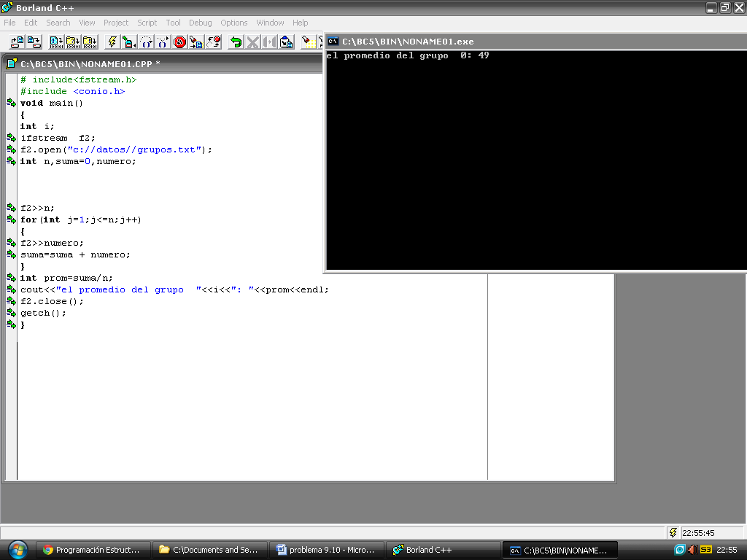747x560 pixels.
Task: Click the speaker volume tray icon
Action: [692, 549]
